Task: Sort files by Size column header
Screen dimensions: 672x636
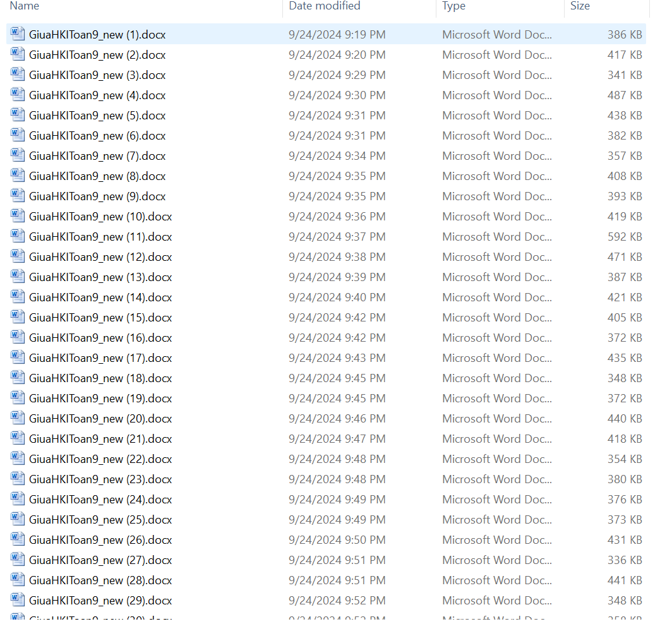Action: click(580, 6)
